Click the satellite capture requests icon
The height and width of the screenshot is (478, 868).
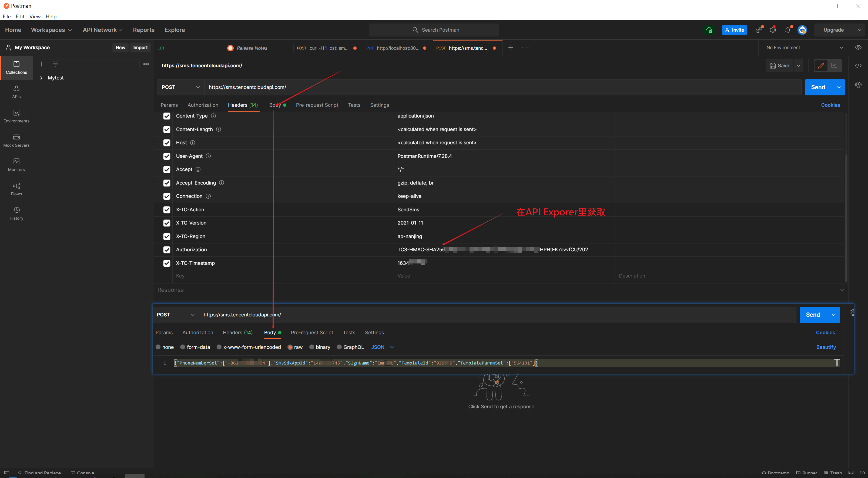tap(758, 30)
